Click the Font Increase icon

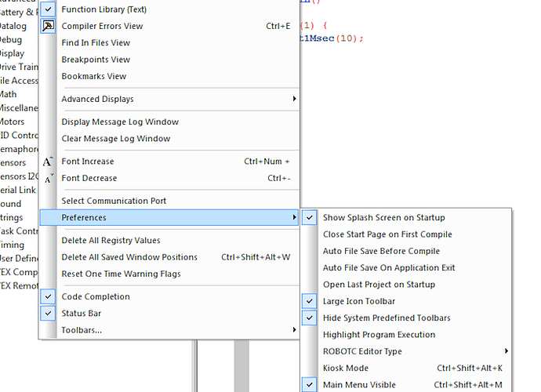[48, 162]
